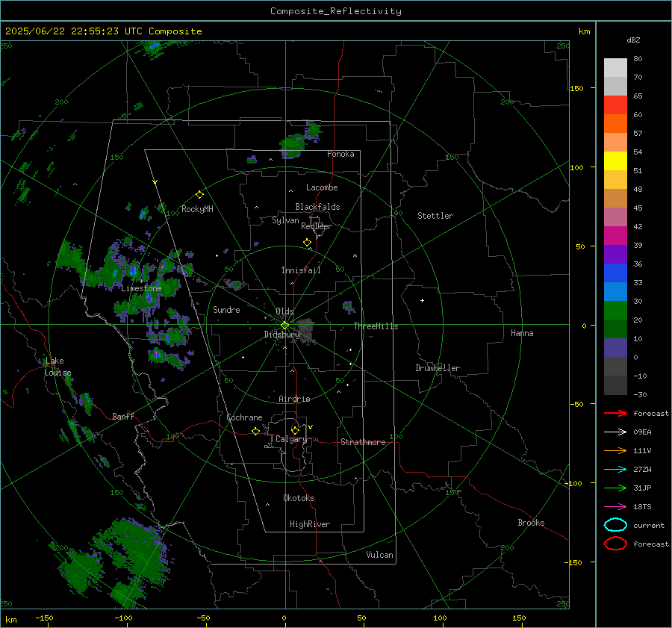Click the 2025/06/22 22:55:23 UTC Composite timestamp
Image resolution: width=672 pixels, height=628 pixels.
click(103, 31)
